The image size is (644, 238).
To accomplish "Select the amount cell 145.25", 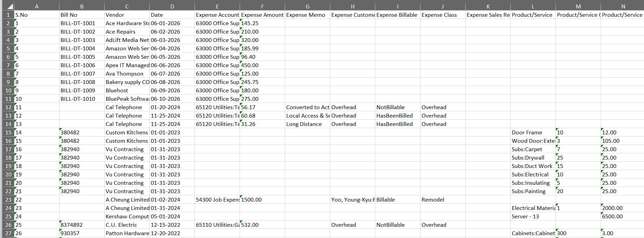I will (262, 23).
